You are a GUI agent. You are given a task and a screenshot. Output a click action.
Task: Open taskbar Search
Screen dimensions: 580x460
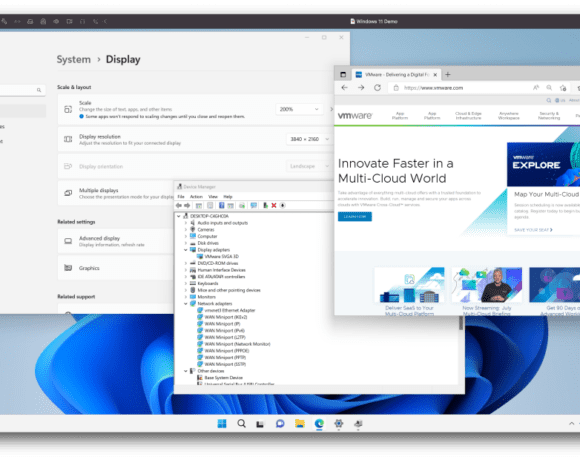click(x=242, y=424)
